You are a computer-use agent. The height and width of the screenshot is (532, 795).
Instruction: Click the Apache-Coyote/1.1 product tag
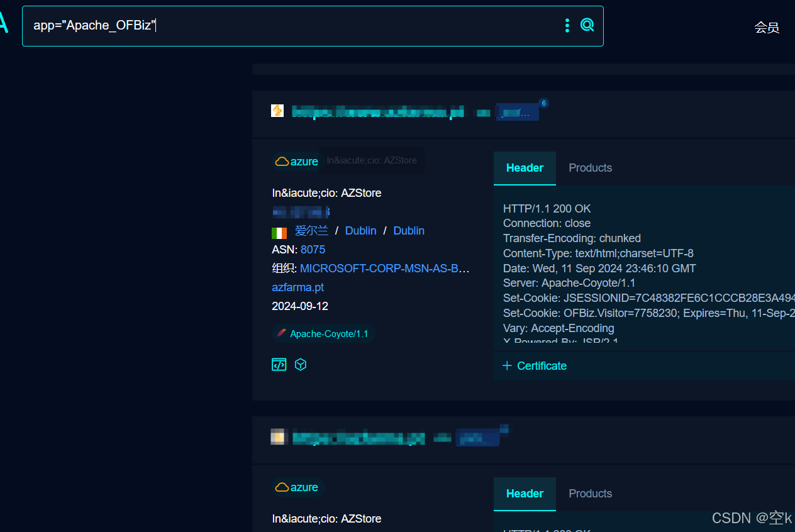point(323,334)
